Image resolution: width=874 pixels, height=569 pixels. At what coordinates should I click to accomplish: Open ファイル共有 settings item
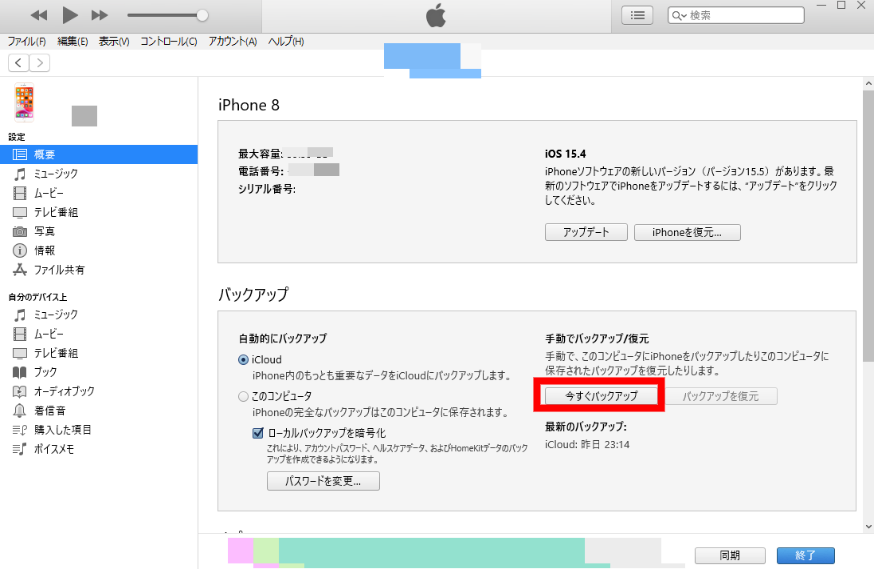pyautogui.click(x=48, y=270)
